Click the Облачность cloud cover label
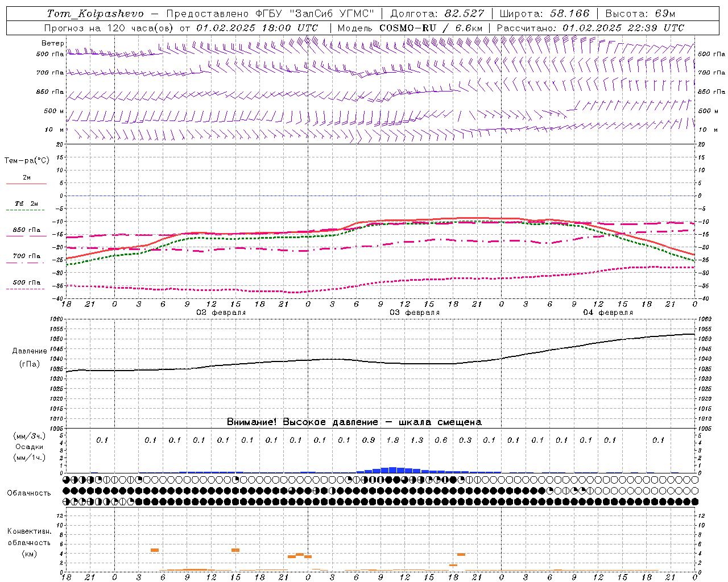728x582 pixels. click(x=28, y=493)
